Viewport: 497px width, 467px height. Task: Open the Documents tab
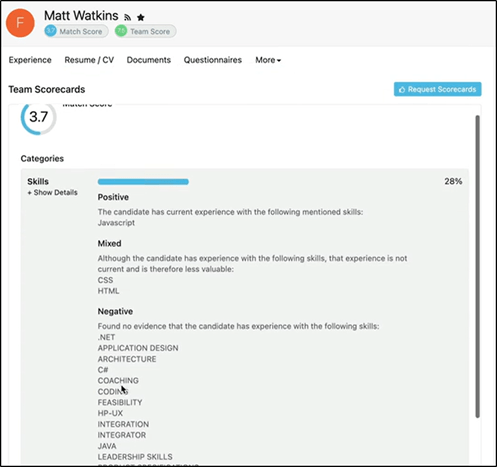click(x=149, y=60)
